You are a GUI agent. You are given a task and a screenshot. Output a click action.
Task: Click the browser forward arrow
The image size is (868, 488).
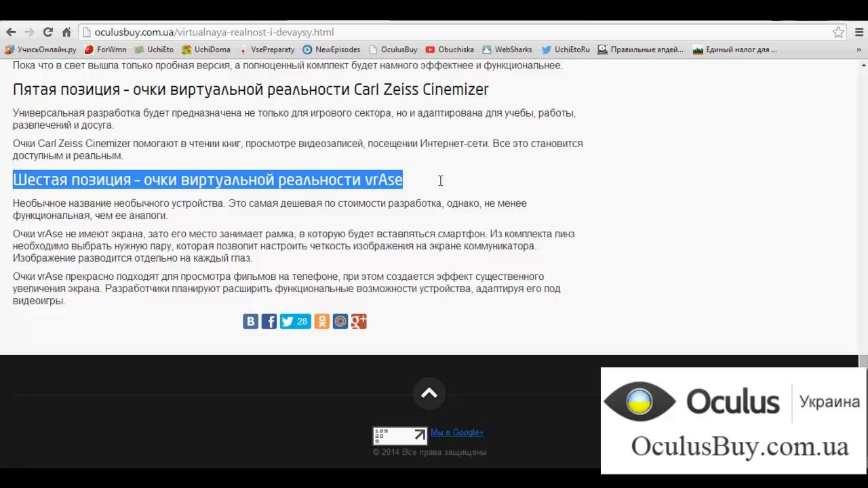(x=29, y=32)
